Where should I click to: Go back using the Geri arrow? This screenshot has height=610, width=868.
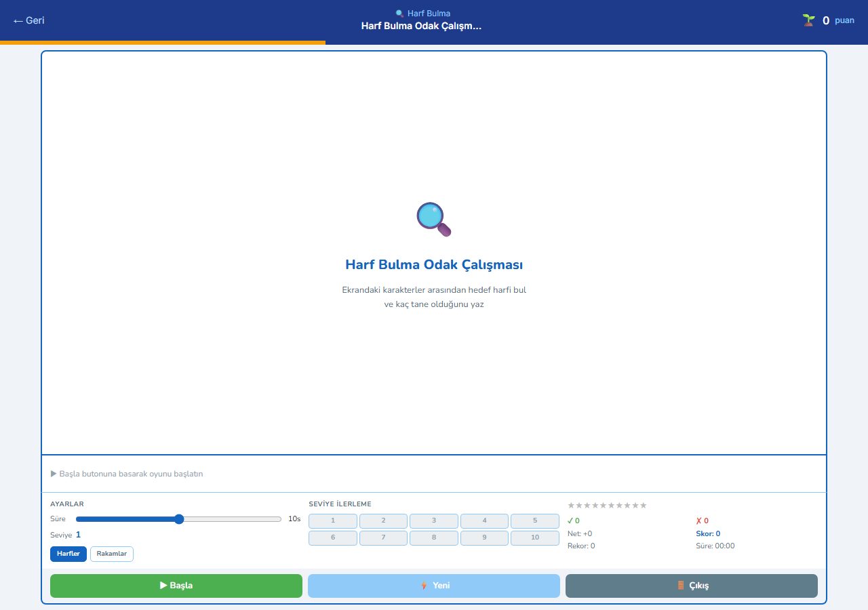pyautogui.click(x=29, y=20)
